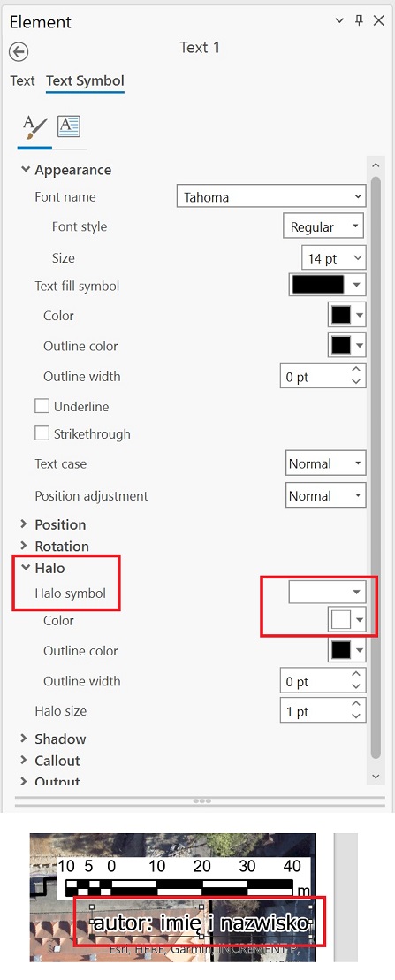This screenshot has height=980, width=395.
Task: Open the Font name Tahoma dropdown
Action: [x=271, y=197]
